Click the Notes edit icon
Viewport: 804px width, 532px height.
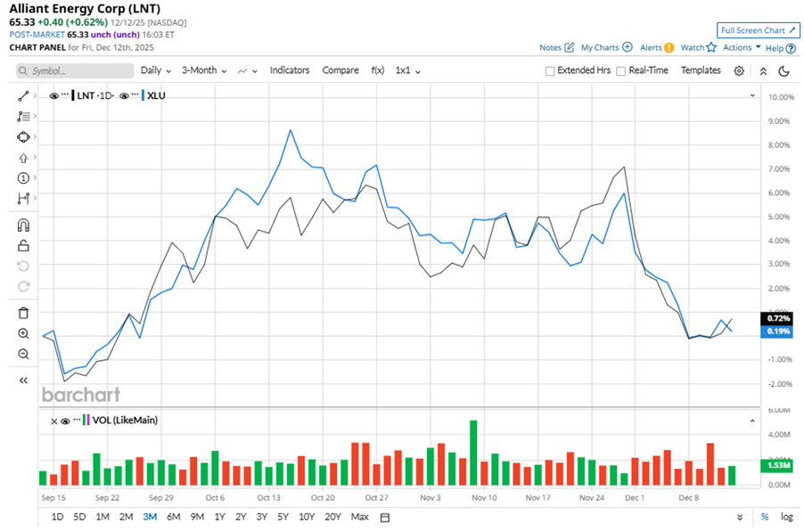pyautogui.click(x=570, y=47)
